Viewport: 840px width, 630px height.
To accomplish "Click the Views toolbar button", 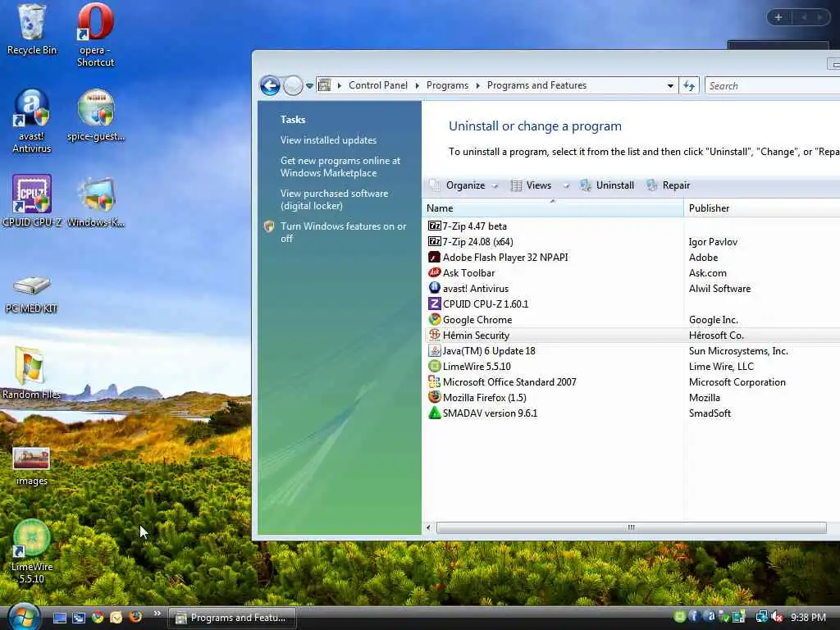I will click(x=532, y=185).
